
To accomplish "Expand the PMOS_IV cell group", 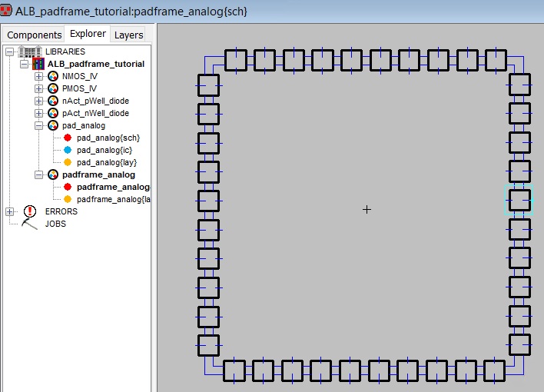I will tap(38, 89).
